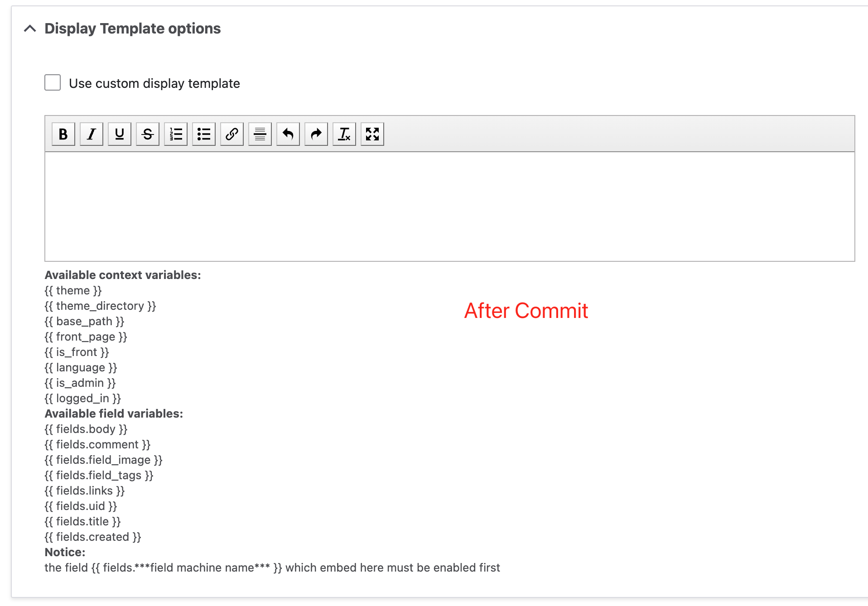Apply strikethrough formatting
Viewport: 868px width, 606px height.
[147, 134]
